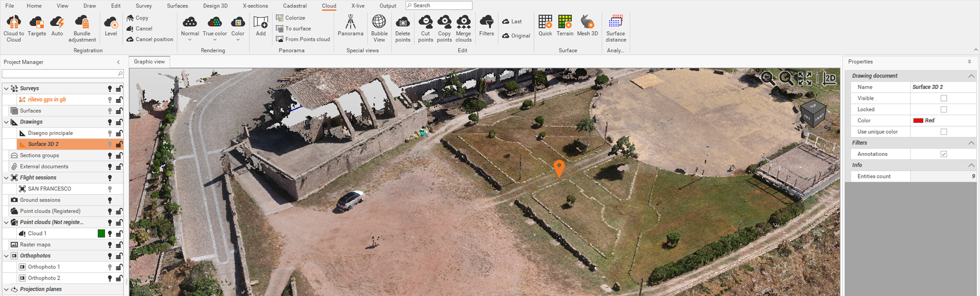980x296 pixels.
Task: Uncheck the Annotations filter checkbox
Action: coord(944,154)
